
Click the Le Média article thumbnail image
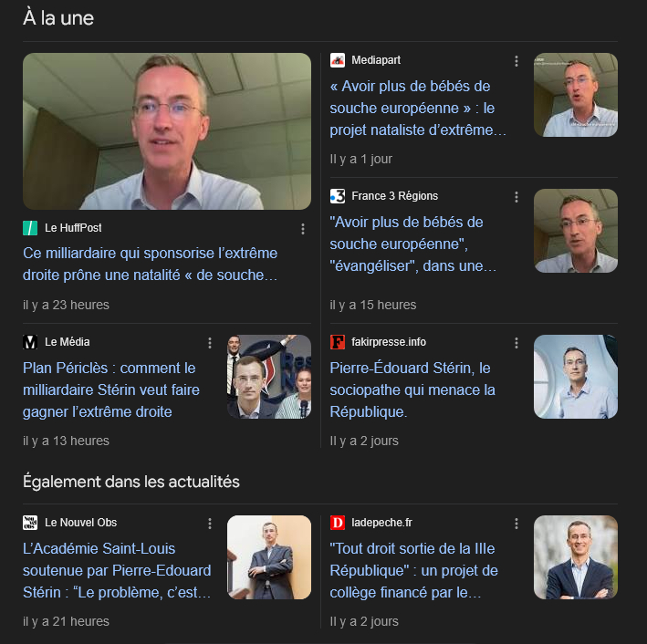click(269, 377)
